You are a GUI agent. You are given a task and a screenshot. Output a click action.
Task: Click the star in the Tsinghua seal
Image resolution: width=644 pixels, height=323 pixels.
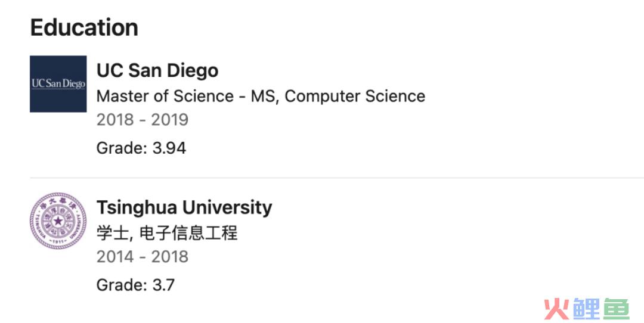(x=58, y=221)
